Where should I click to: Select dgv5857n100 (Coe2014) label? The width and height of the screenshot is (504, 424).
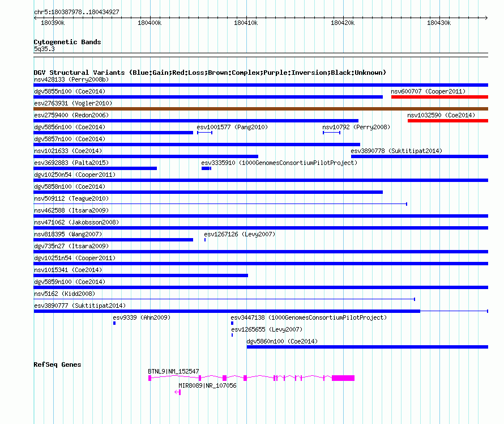(70, 139)
